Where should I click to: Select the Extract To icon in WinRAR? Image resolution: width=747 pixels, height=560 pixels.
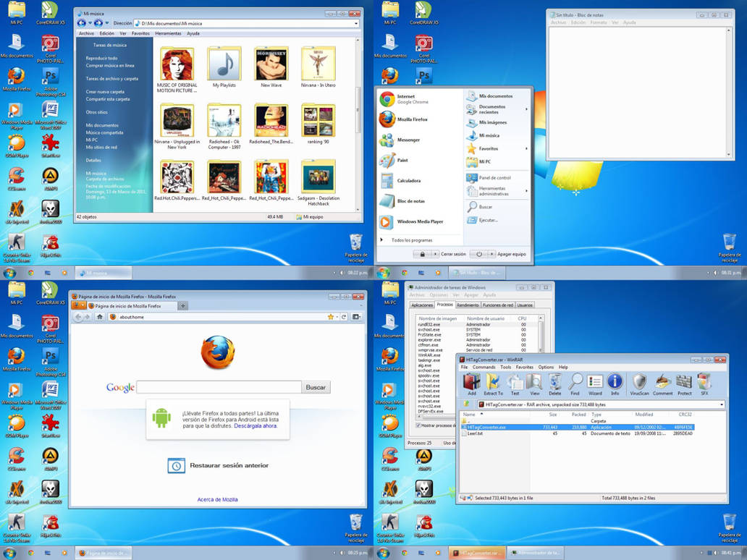492,381
